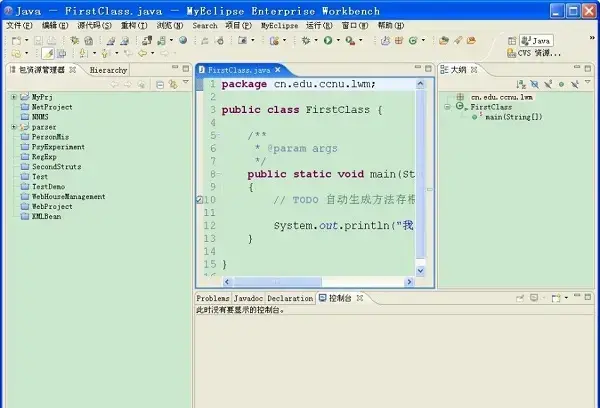Viewport: 600px width, 408px height.
Task: Click the Debug bug icon
Action: [306, 40]
